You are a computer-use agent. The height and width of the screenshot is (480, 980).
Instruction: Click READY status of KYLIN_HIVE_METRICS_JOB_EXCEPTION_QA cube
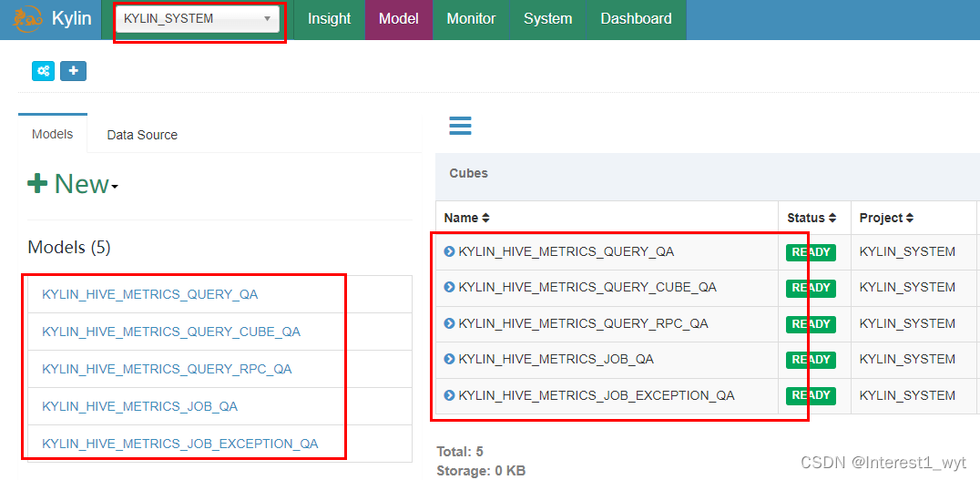click(811, 395)
